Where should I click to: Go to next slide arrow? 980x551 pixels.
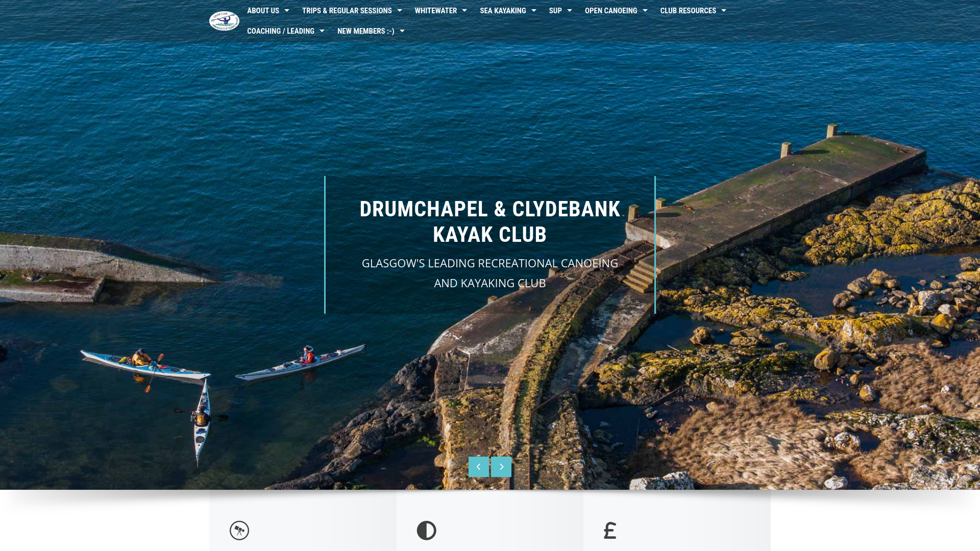(x=501, y=467)
